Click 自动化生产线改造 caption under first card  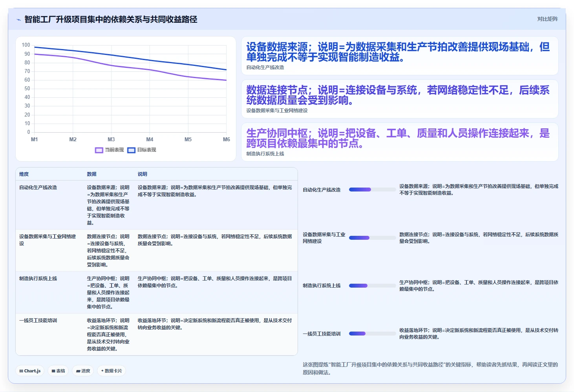pos(265,67)
